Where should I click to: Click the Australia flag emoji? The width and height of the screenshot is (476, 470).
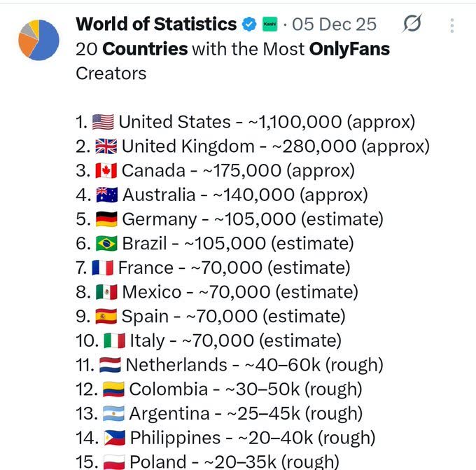click(106, 195)
